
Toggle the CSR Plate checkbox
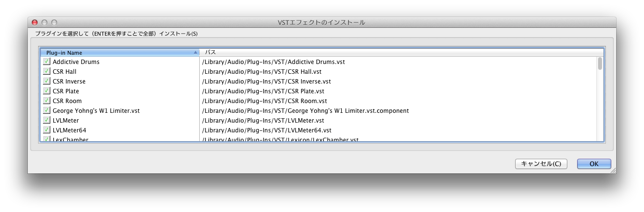coord(47,91)
